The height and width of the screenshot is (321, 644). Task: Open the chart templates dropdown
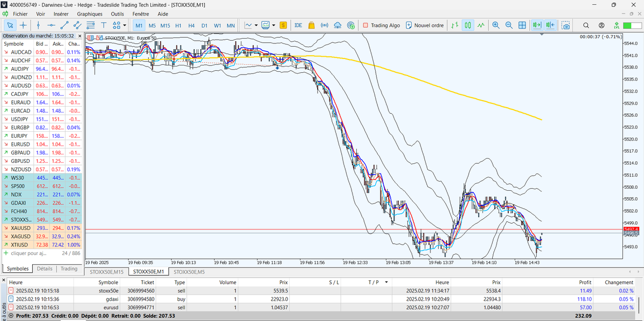268,25
